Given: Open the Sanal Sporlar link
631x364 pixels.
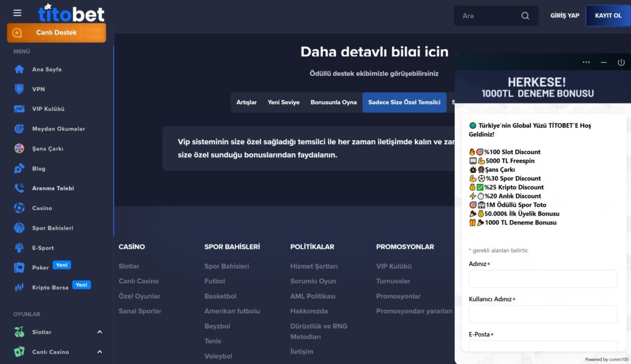Looking at the screenshot, I should tap(140, 311).
